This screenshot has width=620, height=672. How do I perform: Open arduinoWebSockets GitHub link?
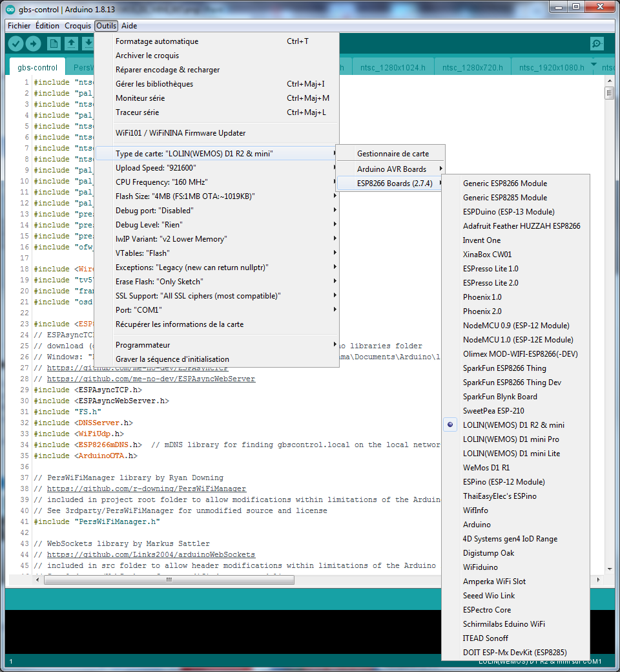pos(151,554)
